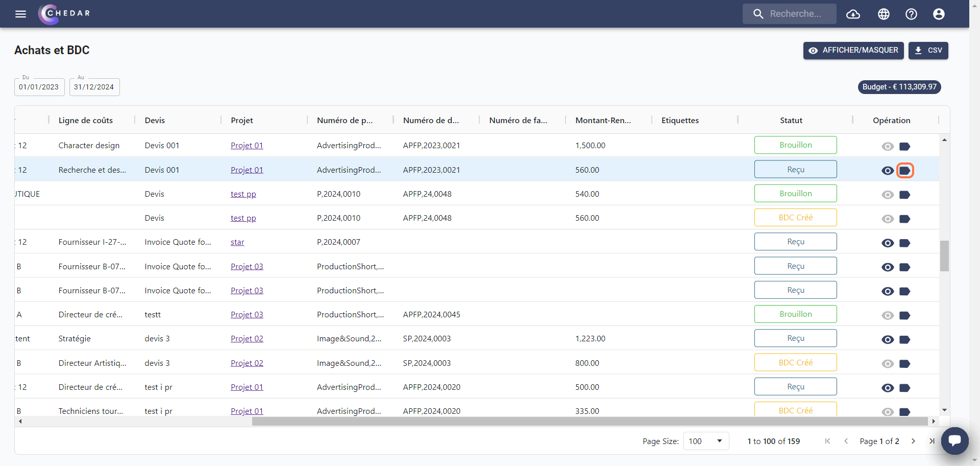Image resolution: width=980 pixels, height=466 pixels.
Task: Open the Page Size dropdown
Action: pyautogui.click(x=706, y=441)
